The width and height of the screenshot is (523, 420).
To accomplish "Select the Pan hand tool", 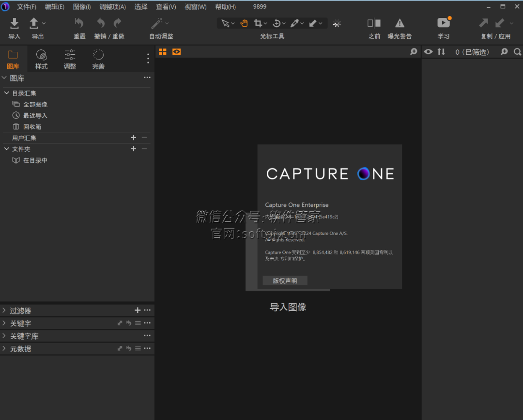I will 244,23.
